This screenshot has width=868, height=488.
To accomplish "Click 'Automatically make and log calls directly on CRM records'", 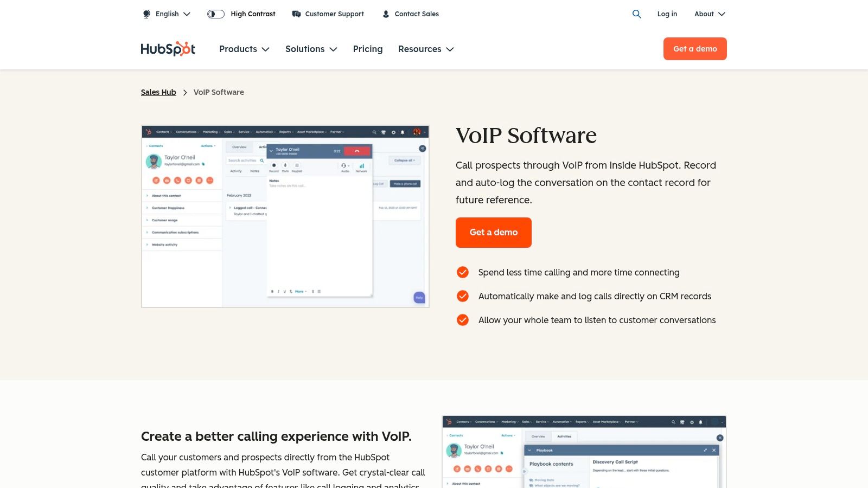I will pyautogui.click(x=595, y=296).
